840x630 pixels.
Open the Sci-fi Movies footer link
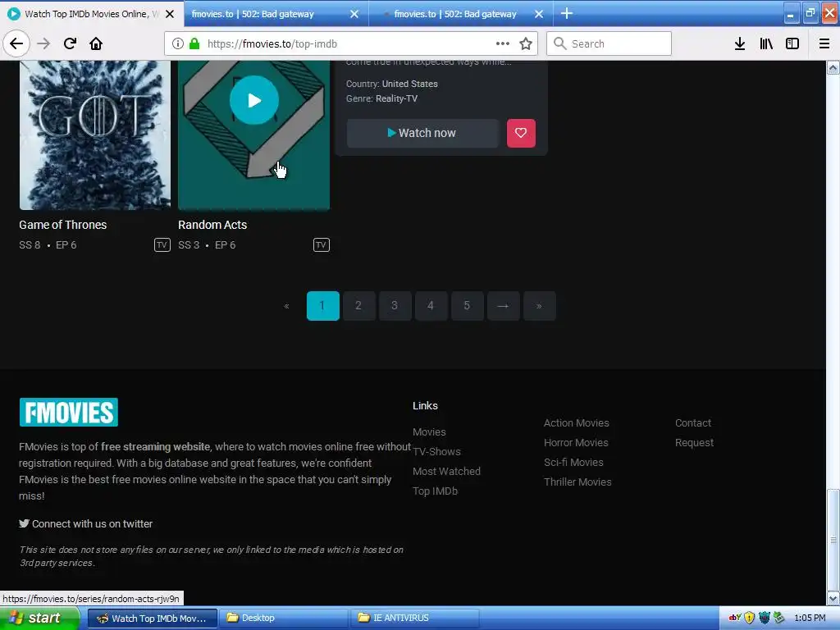(x=573, y=463)
